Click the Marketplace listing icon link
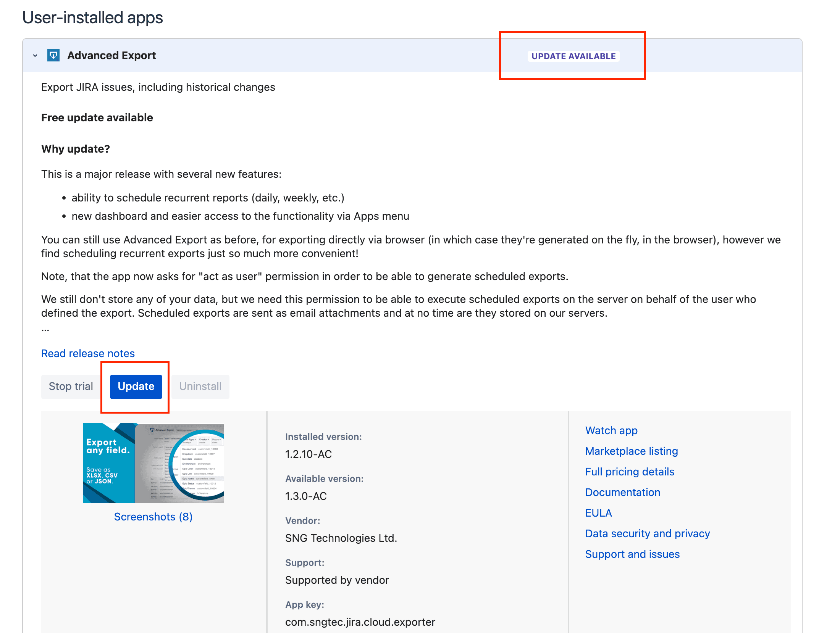The width and height of the screenshot is (840, 633). [x=631, y=450]
